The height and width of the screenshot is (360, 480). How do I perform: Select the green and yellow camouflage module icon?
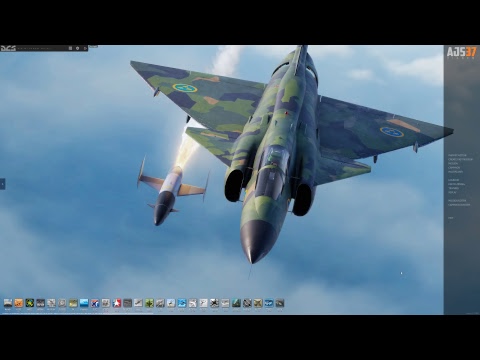coord(30,303)
